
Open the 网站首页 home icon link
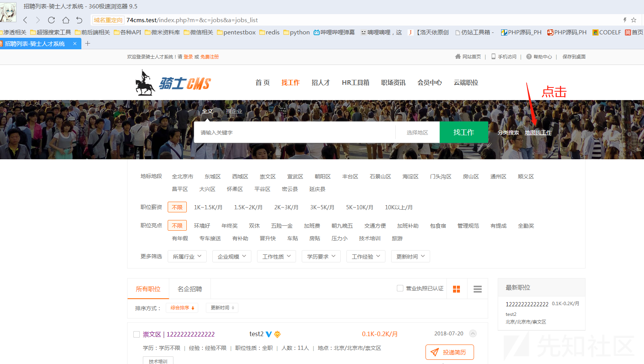468,57
